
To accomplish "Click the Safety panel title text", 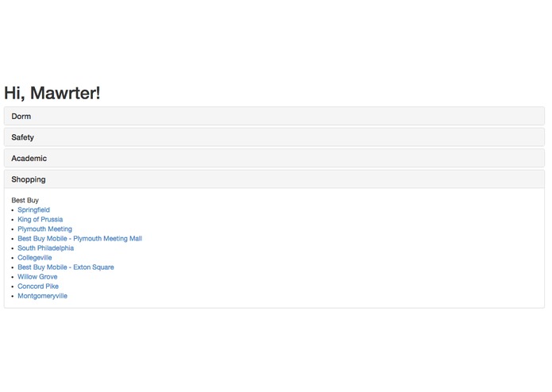I will coord(22,137).
